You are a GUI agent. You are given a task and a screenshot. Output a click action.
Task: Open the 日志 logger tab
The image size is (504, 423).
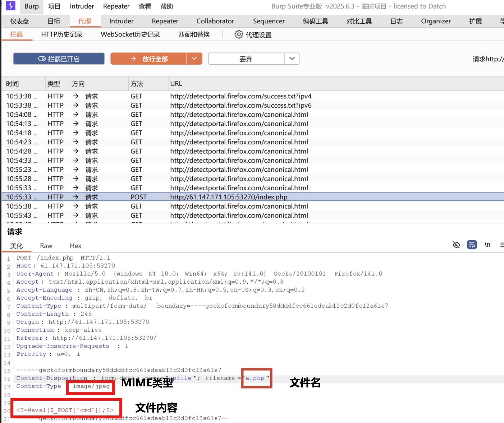coord(397,21)
